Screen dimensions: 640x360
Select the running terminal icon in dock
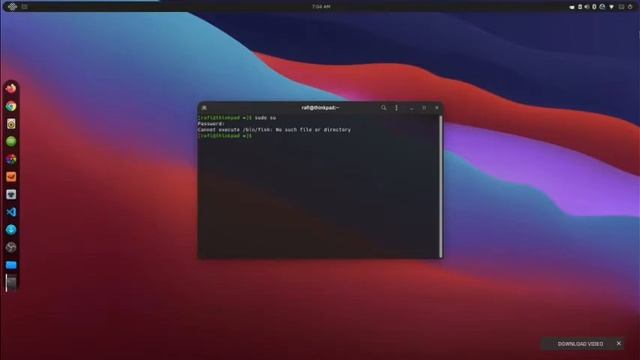click(11, 282)
